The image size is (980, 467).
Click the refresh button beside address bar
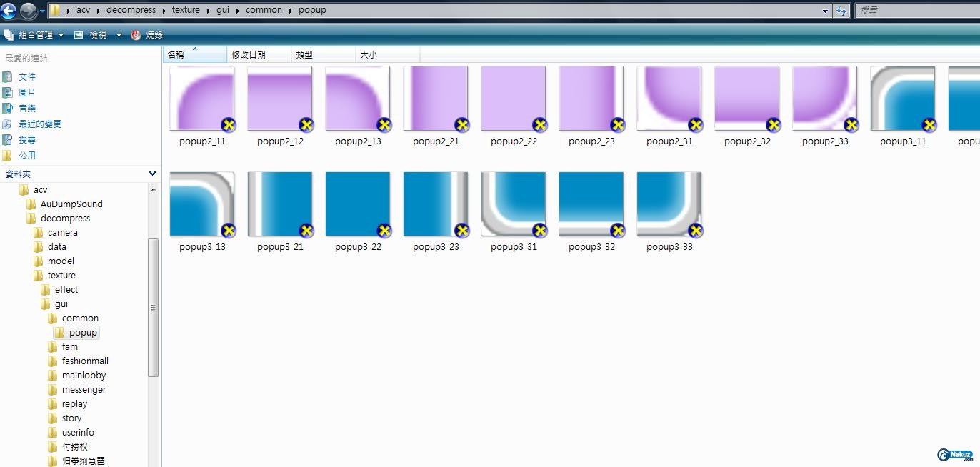pos(841,11)
